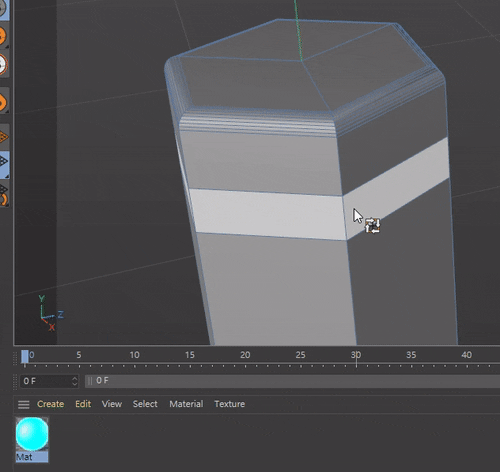Click frame 30 on the timeline ruler

(x=356, y=355)
